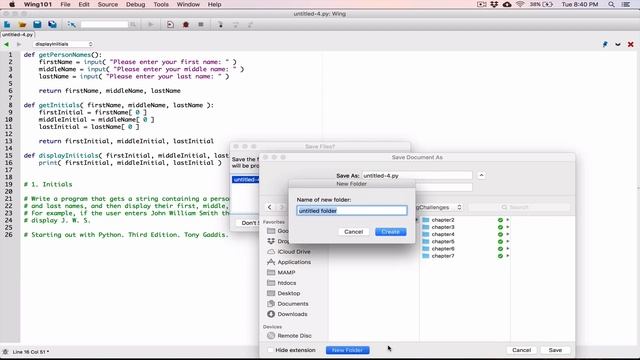Click the restart debug page-arrow icon
Screen dimensions: 640x360
(170, 24)
